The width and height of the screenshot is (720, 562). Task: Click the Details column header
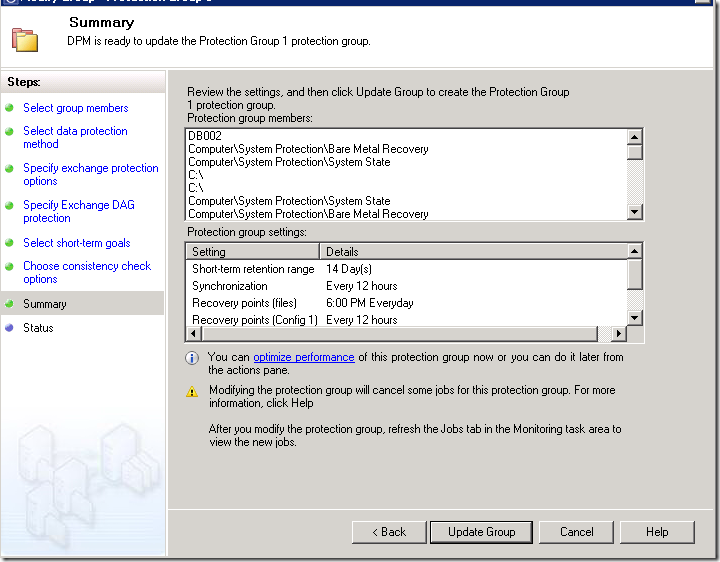(x=473, y=252)
